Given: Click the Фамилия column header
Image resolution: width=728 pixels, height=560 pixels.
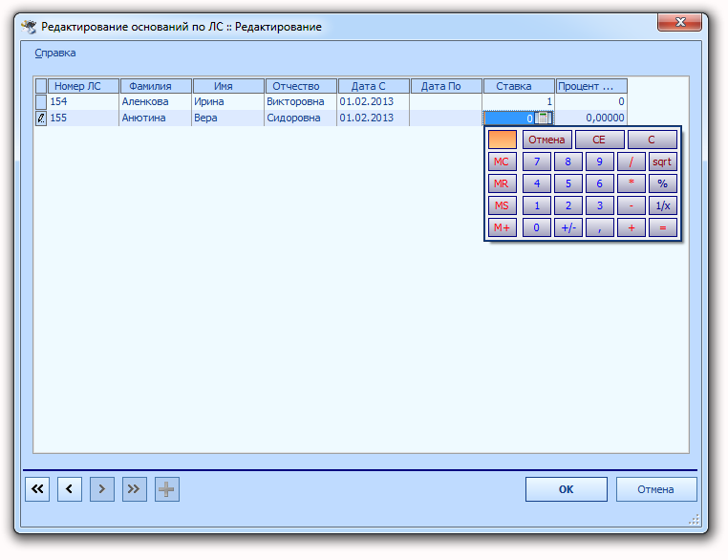Looking at the screenshot, I should pyautogui.click(x=156, y=86).
